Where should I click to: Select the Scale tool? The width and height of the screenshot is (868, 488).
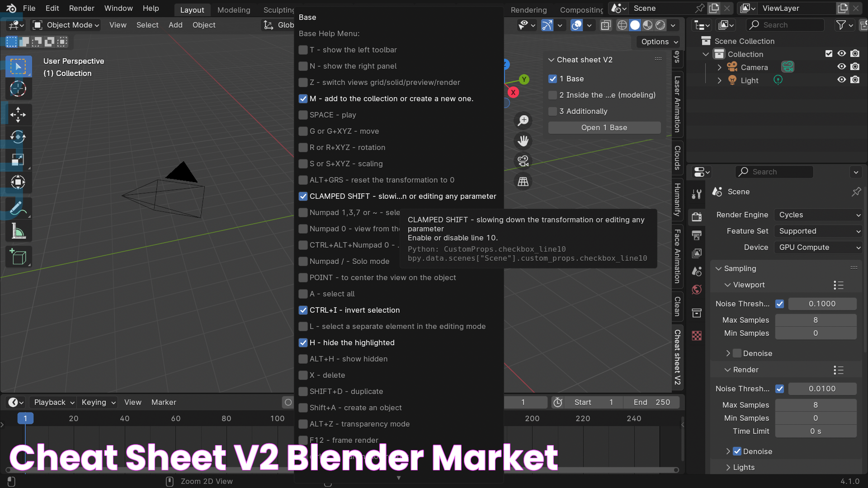[18, 160]
